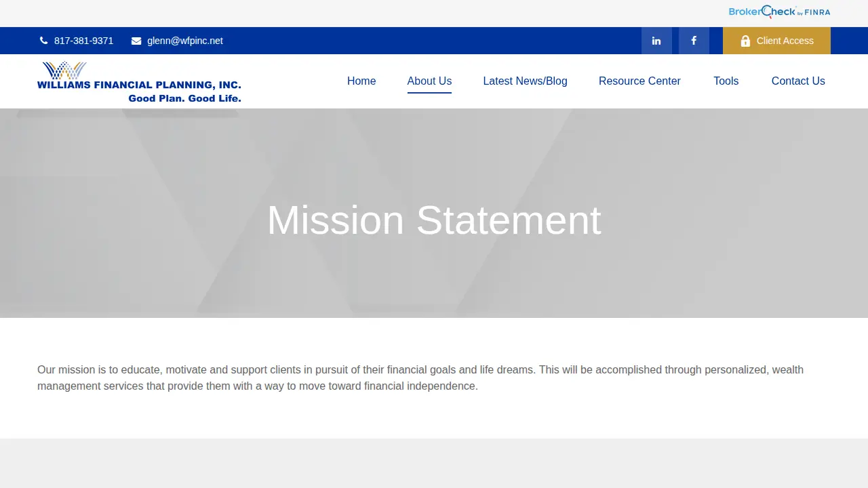Viewport: 868px width, 488px height.
Task: Click the envelope icon beside the email
Action: [x=136, y=41]
